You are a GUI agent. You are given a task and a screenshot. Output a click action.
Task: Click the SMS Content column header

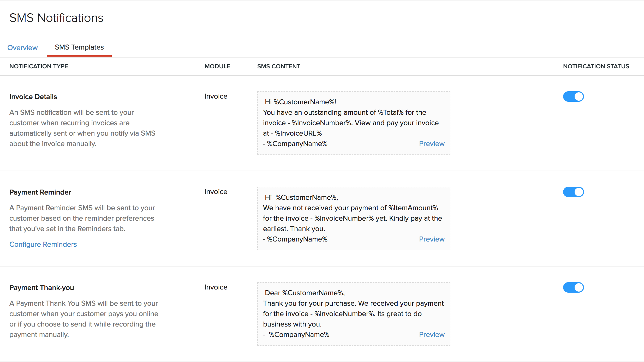click(x=278, y=66)
